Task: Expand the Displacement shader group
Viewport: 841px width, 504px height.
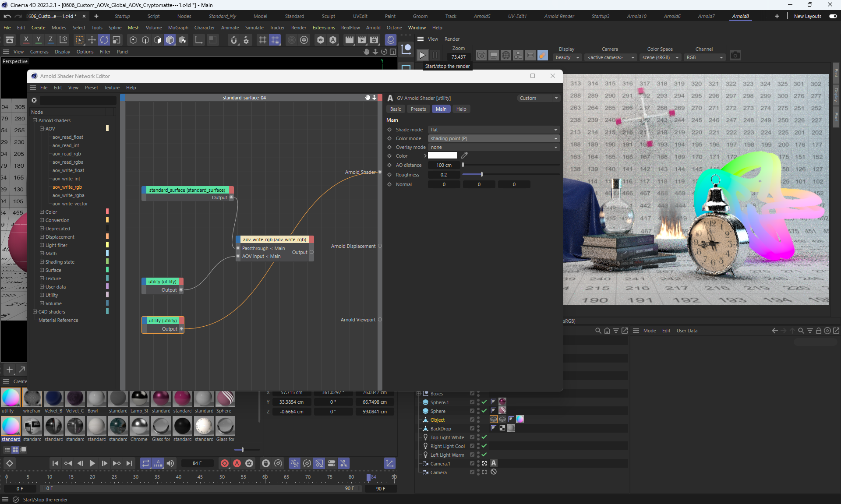Action: pyautogui.click(x=42, y=237)
